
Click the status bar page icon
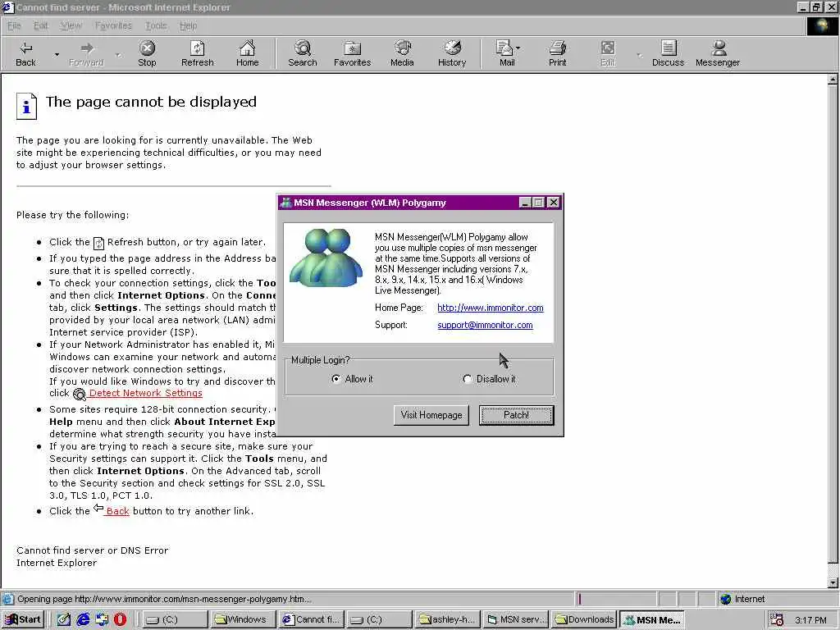[8, 599]
